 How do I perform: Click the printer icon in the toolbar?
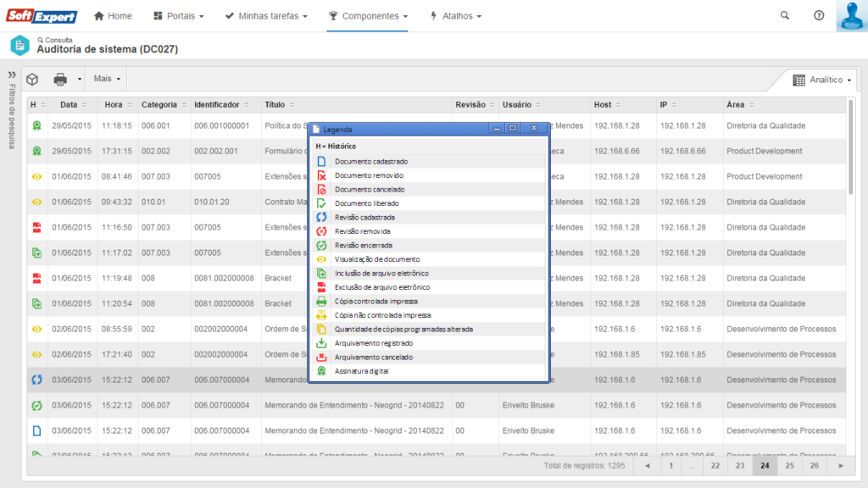coord(60,79)
